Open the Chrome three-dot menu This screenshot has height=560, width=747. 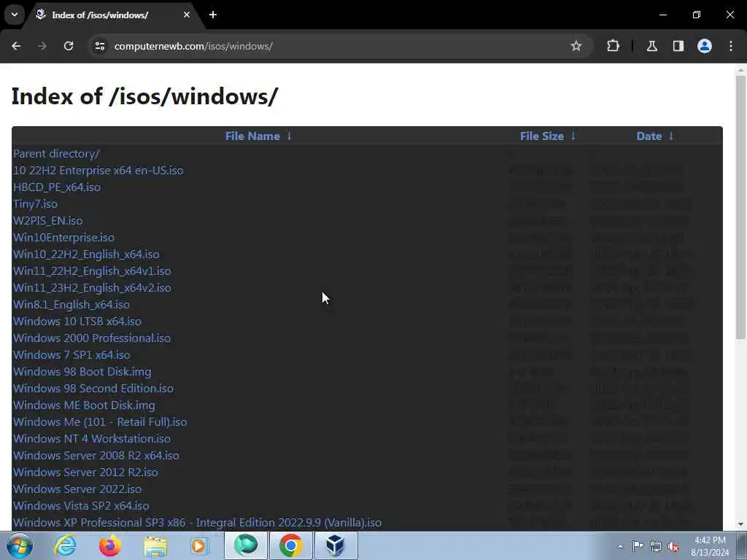click(731, 46)
